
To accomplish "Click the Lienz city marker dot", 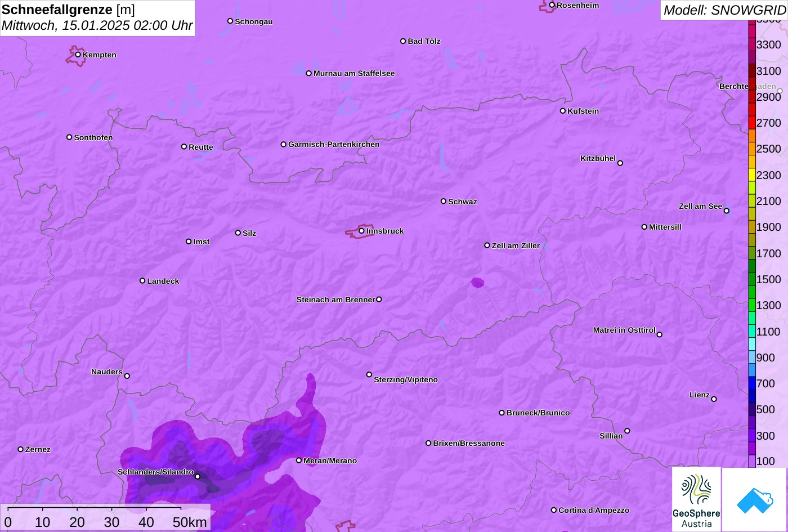I will 714,399.
